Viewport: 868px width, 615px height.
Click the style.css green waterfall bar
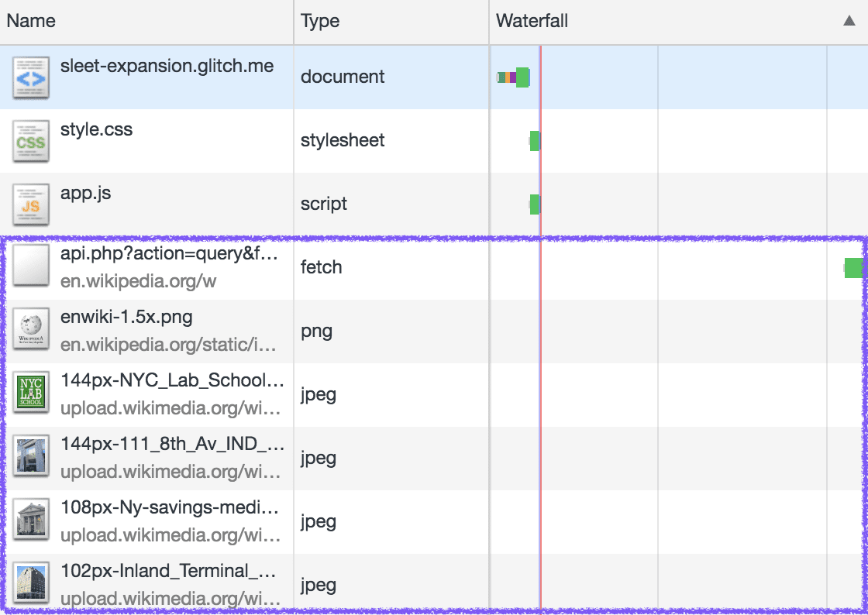(x=535, y=141)
